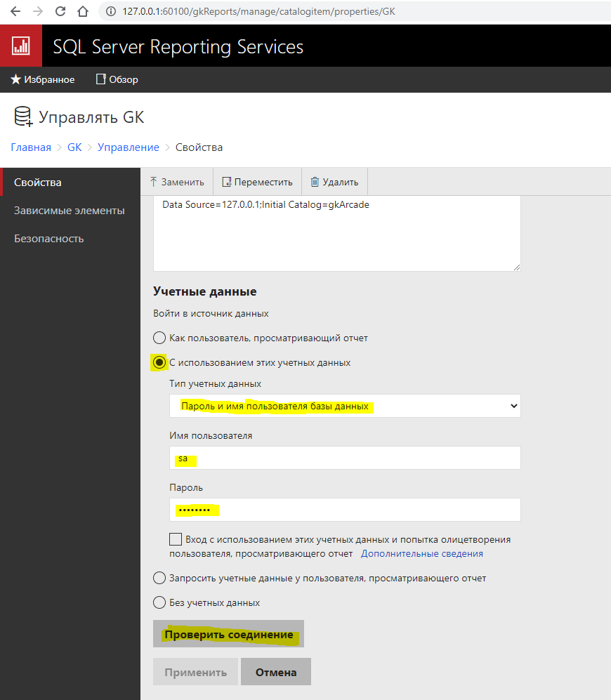Click the Заменить upload arrow icon
The width and height of the screenshot is (611, 700).
pos(154,182)
